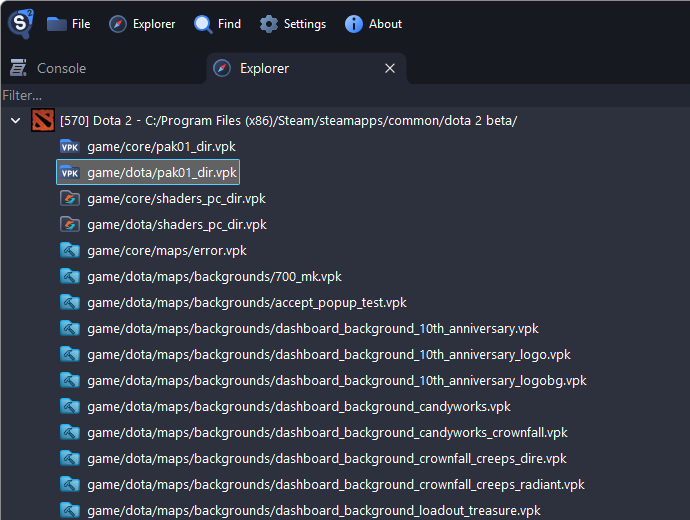Open the File menu
The height and width of the screenshot is (520, 690).
68,24
